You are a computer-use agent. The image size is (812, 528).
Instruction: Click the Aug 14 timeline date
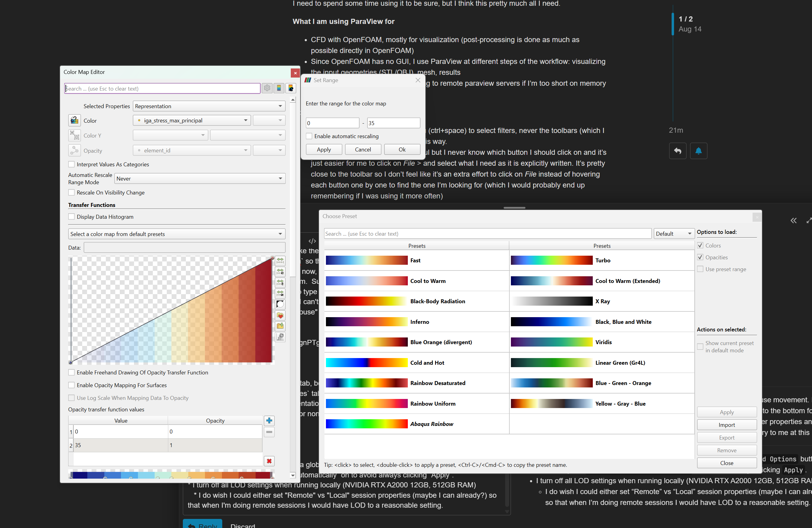tap(690, 29)
